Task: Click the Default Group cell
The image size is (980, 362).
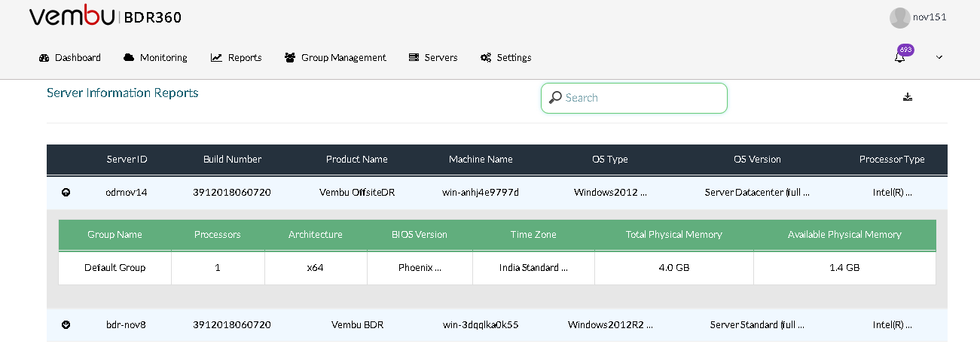Action: (x=114, y=268)
